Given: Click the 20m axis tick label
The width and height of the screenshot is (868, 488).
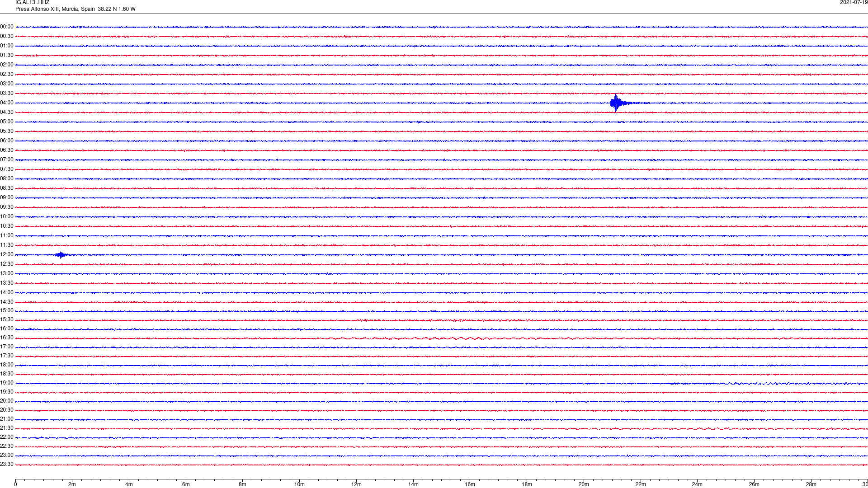Looking at the screenshot, I should click(584, 485).
